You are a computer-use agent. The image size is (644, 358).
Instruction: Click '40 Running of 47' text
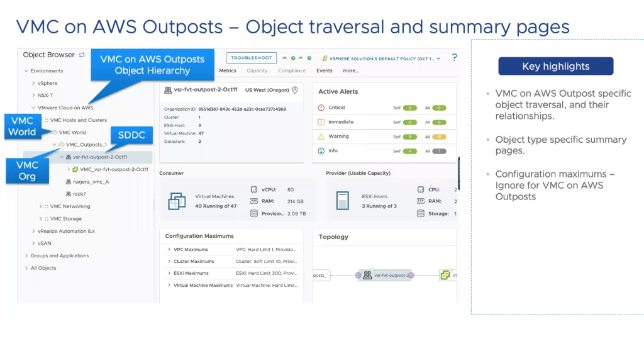[216, 206]
